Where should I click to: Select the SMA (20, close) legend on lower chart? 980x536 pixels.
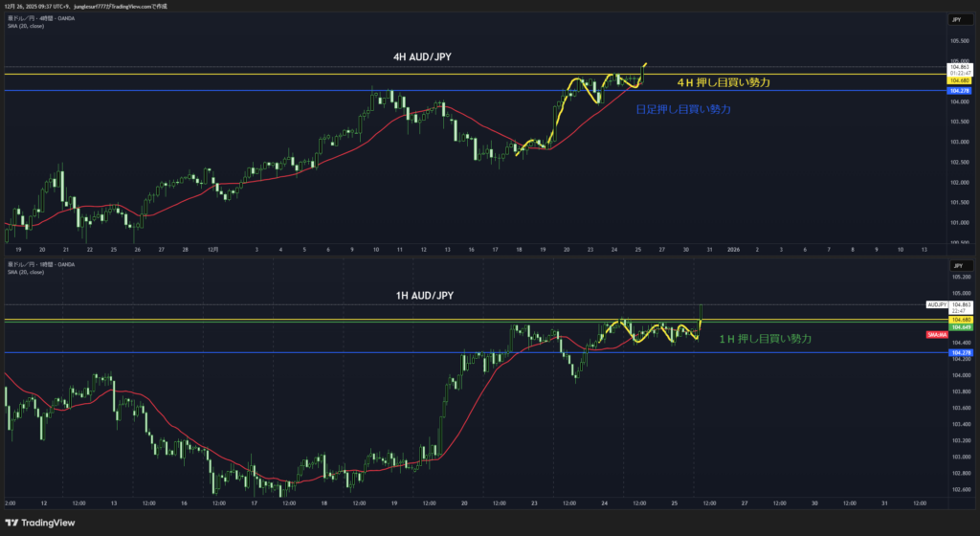[x=26, y=270]
